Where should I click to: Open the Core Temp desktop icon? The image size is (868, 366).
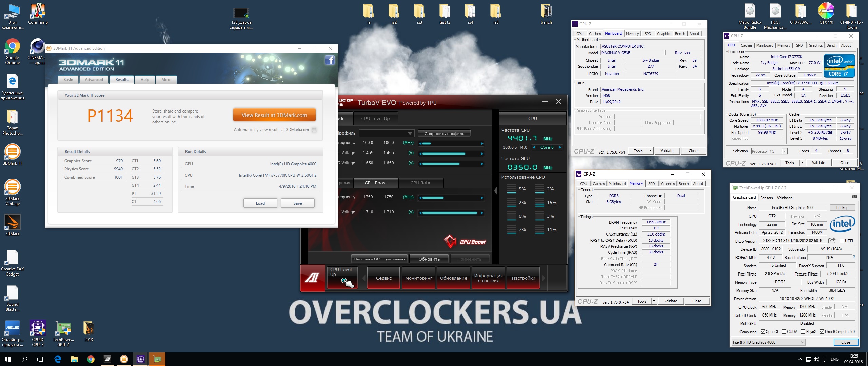click(x=38, y=14)
